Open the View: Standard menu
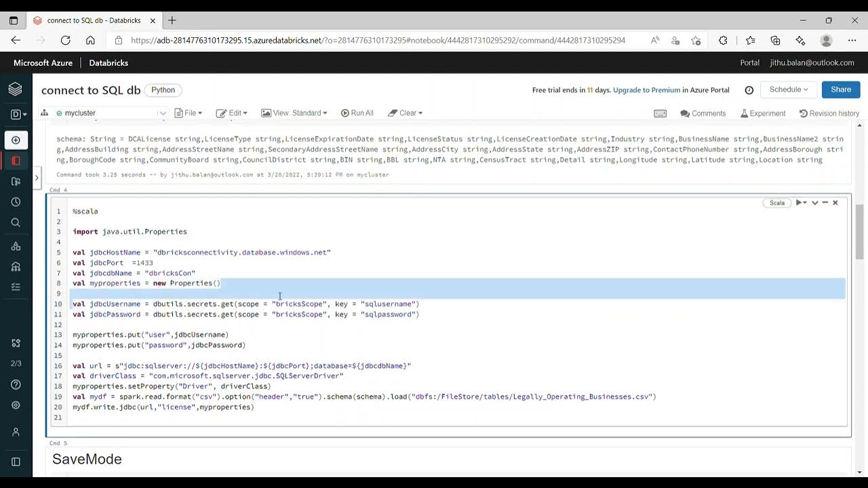This screenshot has height=488, width=868. (294, 113)
